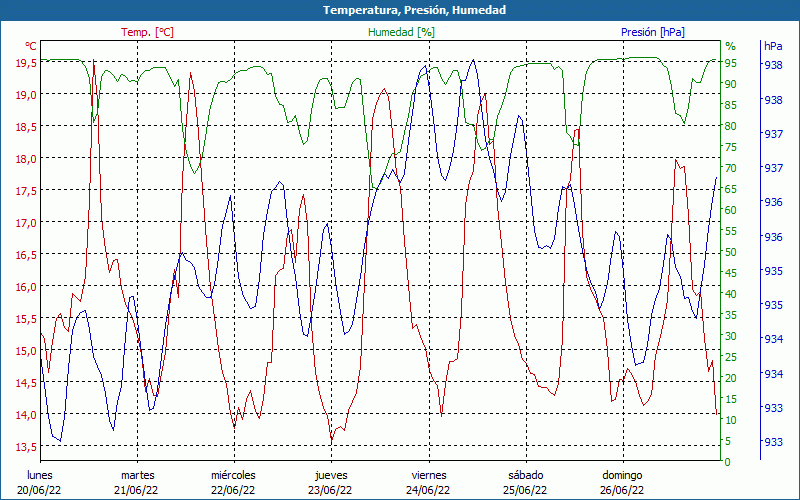Click the '50' humidity axis value
The width and height of the screenshot is (800, 500).
731,252
